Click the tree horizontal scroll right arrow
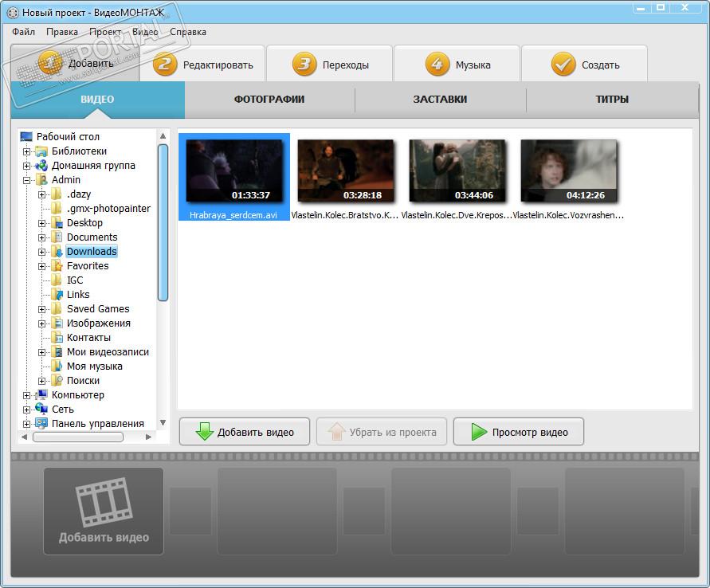The image size is (710, 588). point(148,437)
